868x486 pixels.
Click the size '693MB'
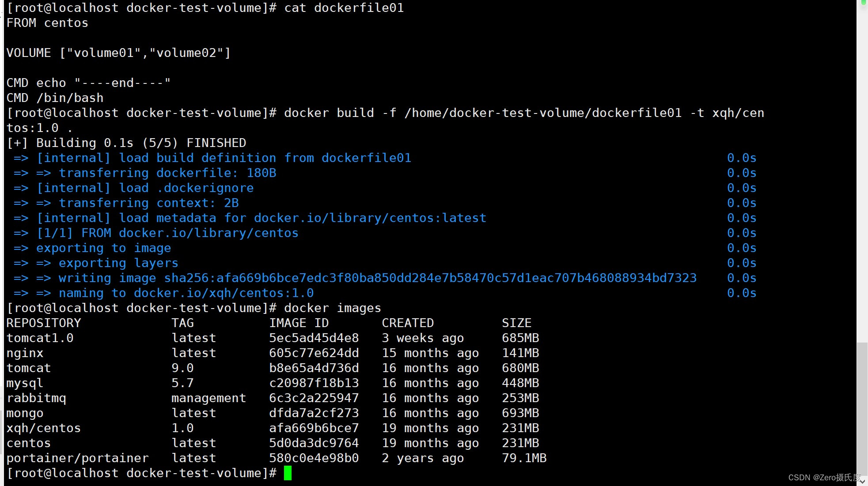(520, 413)
